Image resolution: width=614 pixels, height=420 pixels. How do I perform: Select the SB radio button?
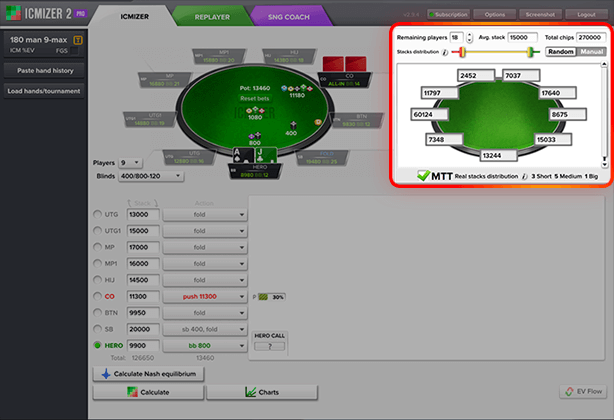coord(97,329)
